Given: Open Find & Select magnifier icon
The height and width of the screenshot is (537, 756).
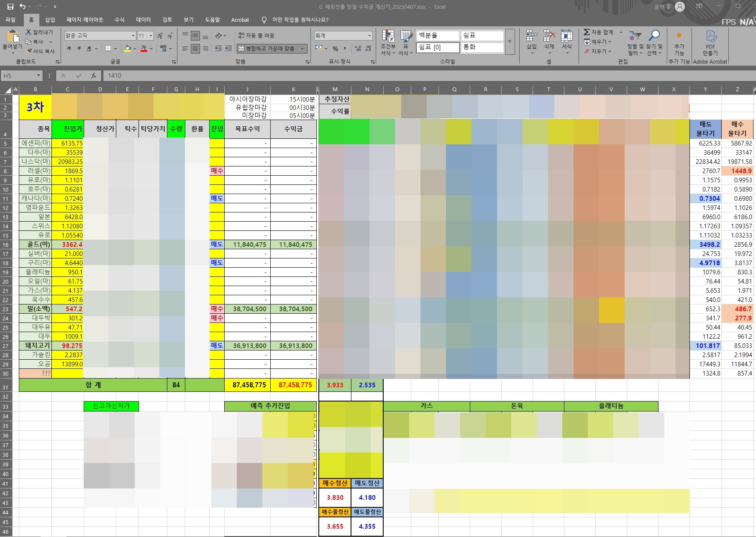Looking at the screenshot, I should (x=654, y=36).
